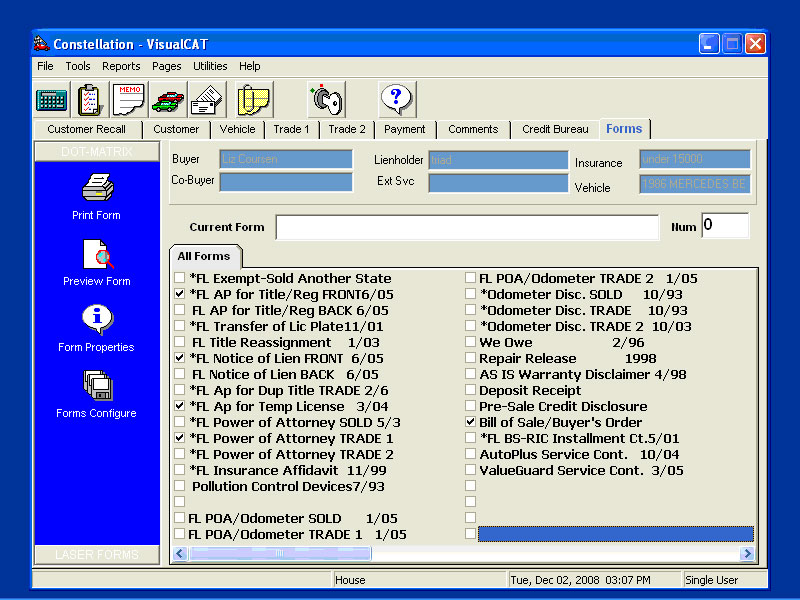Open the Pages menu
Image resolution: width=800 pixels, height=600 pixels.
(166, 66)
